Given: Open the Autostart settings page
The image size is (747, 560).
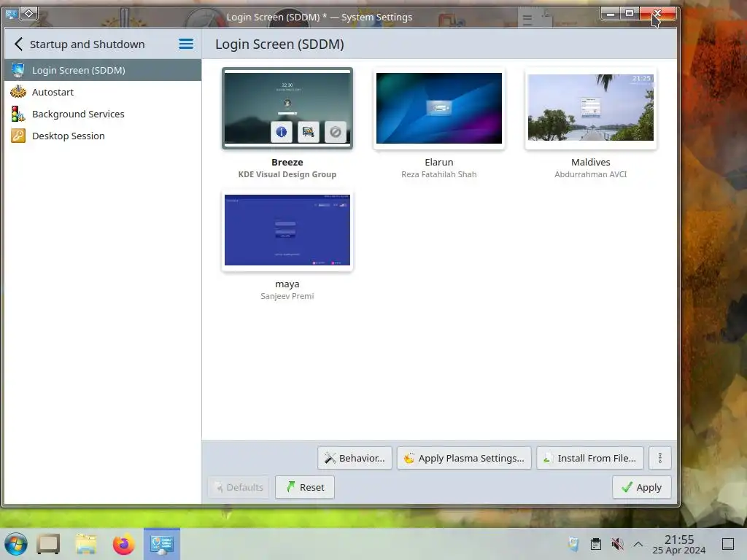Looking at the screenshot, I should click(x=102, y=92).
